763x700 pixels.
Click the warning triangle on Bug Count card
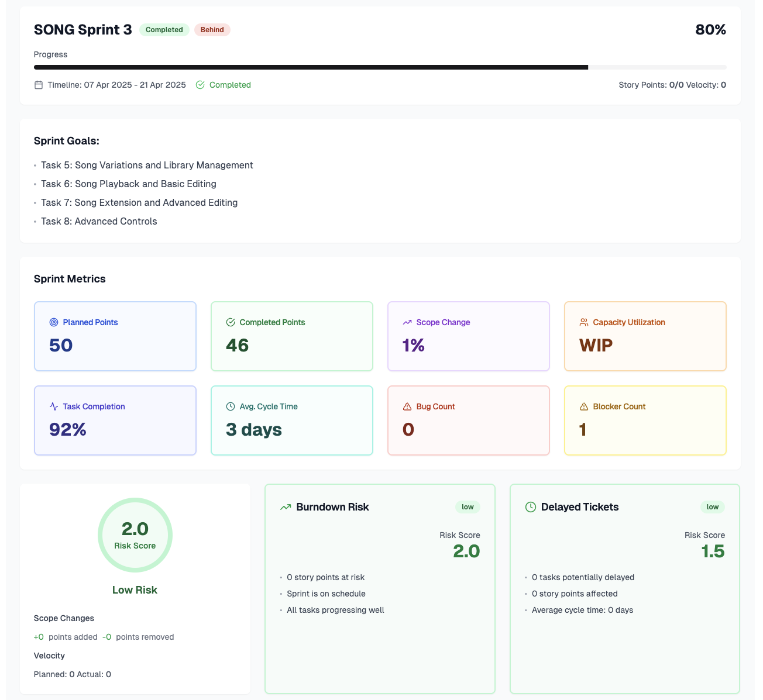pyautogui.click(x=407, y=406)
